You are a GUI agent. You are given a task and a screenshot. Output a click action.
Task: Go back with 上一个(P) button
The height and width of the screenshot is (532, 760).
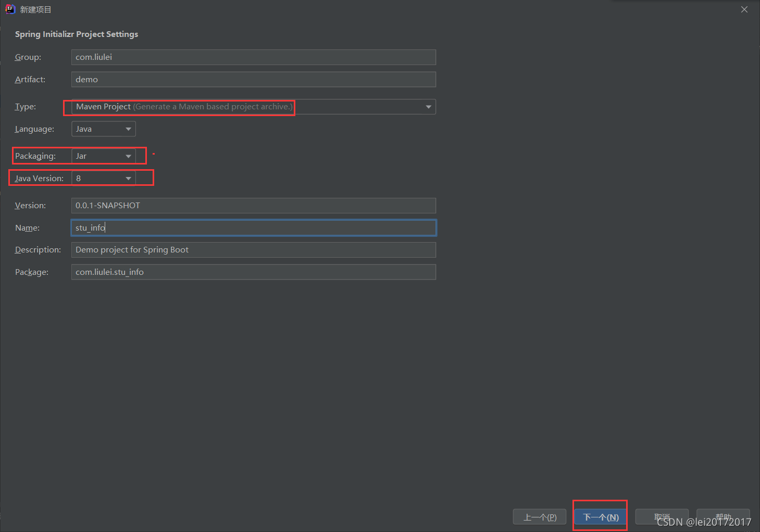click(x=540, y=517)
